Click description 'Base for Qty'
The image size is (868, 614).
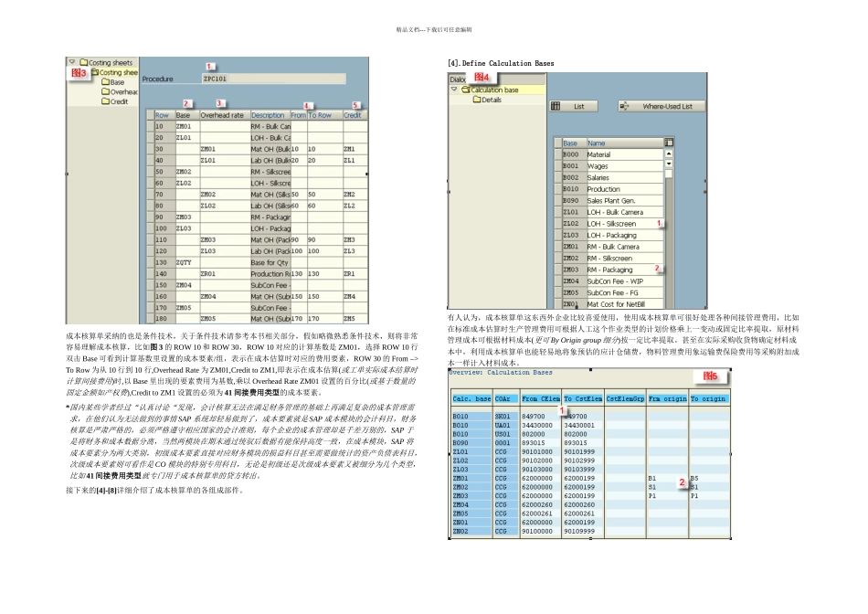click(x=270, y=262)
